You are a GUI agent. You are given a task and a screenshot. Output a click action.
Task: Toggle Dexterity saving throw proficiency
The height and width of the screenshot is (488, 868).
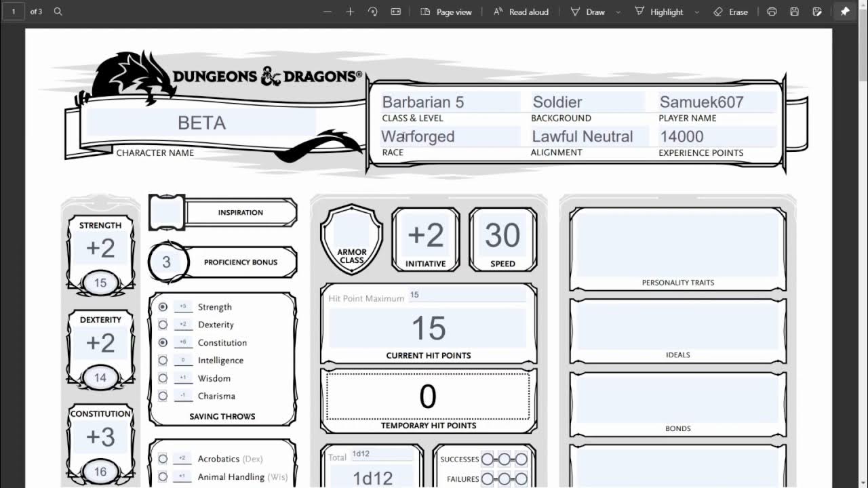click(x=163, y=325)
